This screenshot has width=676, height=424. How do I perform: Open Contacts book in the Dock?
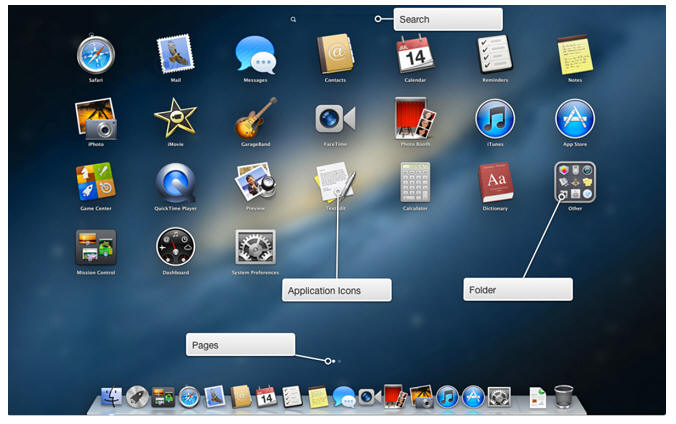pyautogui.click(x=241, y=397)
